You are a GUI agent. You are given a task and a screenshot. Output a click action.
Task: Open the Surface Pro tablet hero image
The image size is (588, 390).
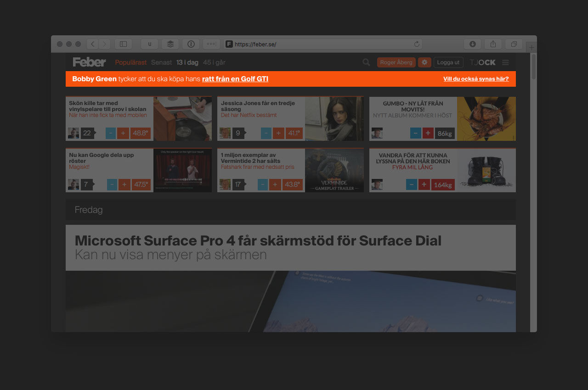coord(290,301)
